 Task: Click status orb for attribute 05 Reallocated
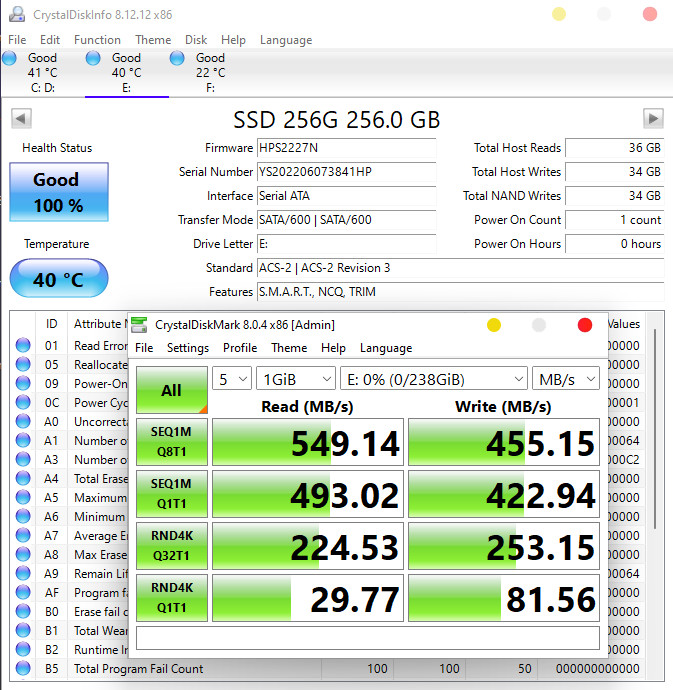(x=23, y=364)
